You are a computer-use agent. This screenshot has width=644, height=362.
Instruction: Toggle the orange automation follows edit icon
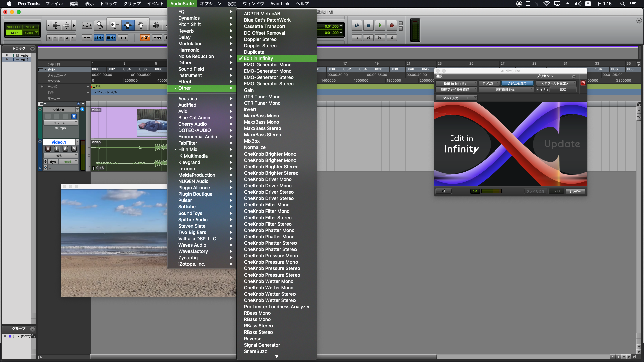click(x=145, y=38)
